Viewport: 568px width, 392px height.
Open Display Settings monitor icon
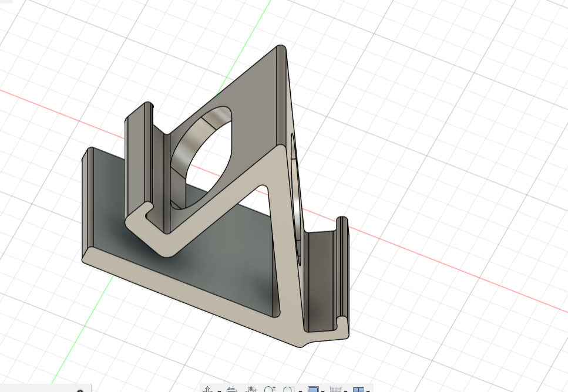[x=313, y=390]
